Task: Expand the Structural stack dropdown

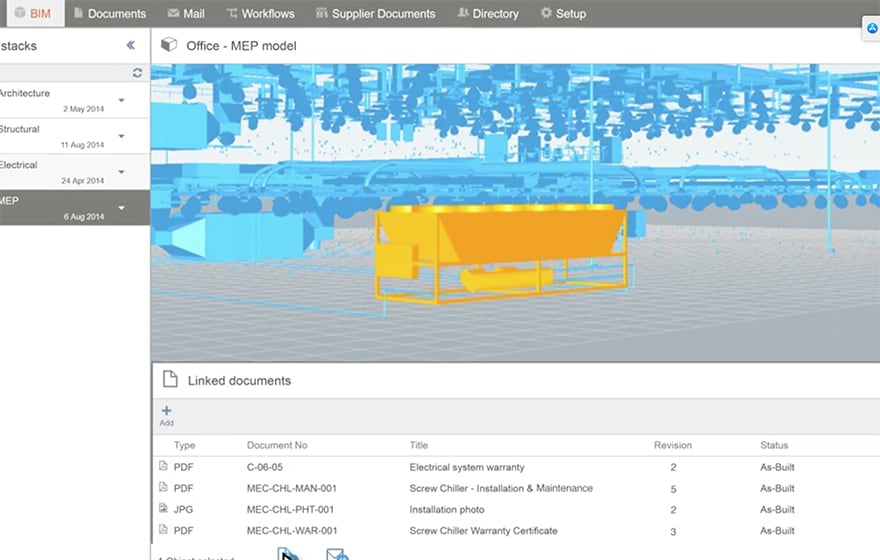Action: 121,136
